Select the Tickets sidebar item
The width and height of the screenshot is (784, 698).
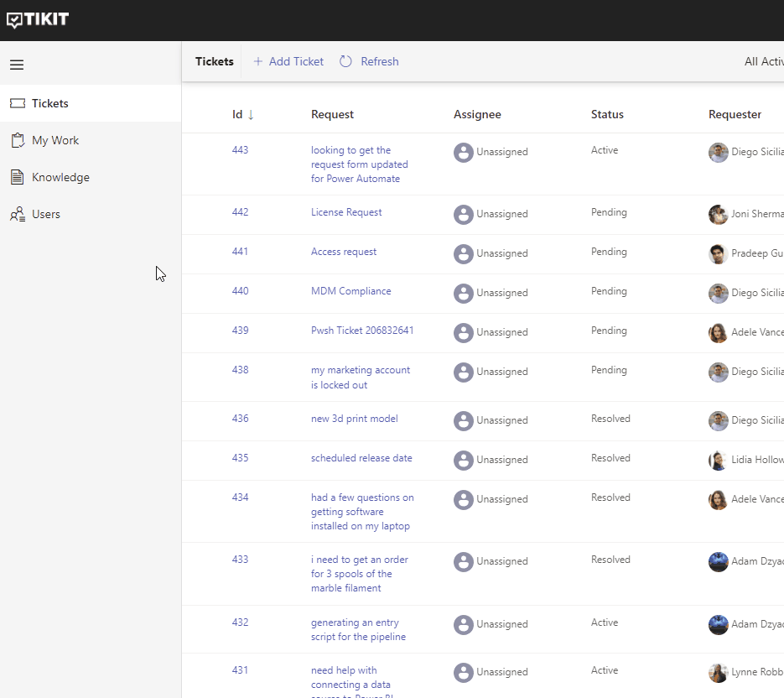tap(50, 103)
